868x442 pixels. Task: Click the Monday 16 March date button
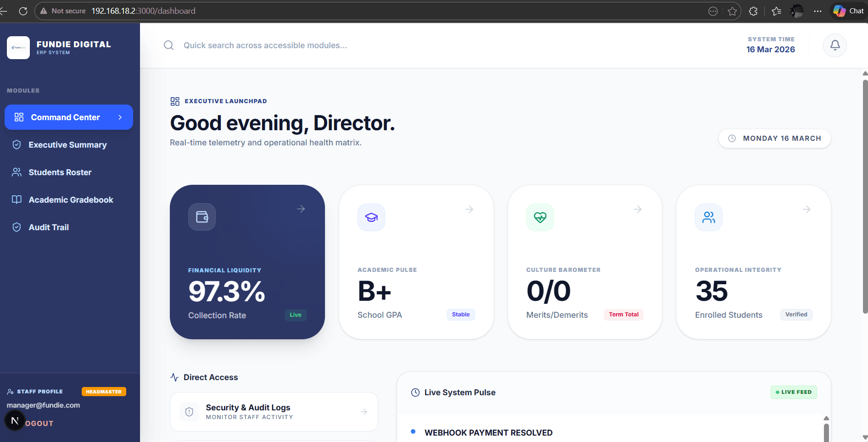pyautogui.click(x=774, y=138)
